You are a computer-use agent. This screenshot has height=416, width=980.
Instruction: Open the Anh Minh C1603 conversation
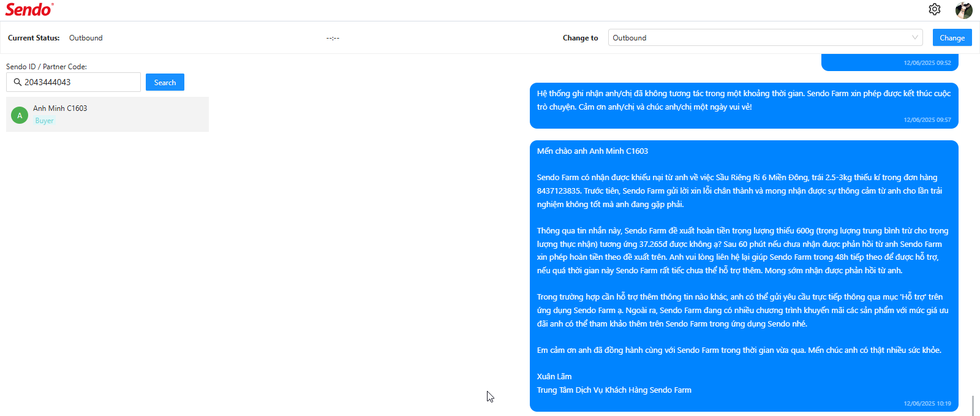click(107, 114)
